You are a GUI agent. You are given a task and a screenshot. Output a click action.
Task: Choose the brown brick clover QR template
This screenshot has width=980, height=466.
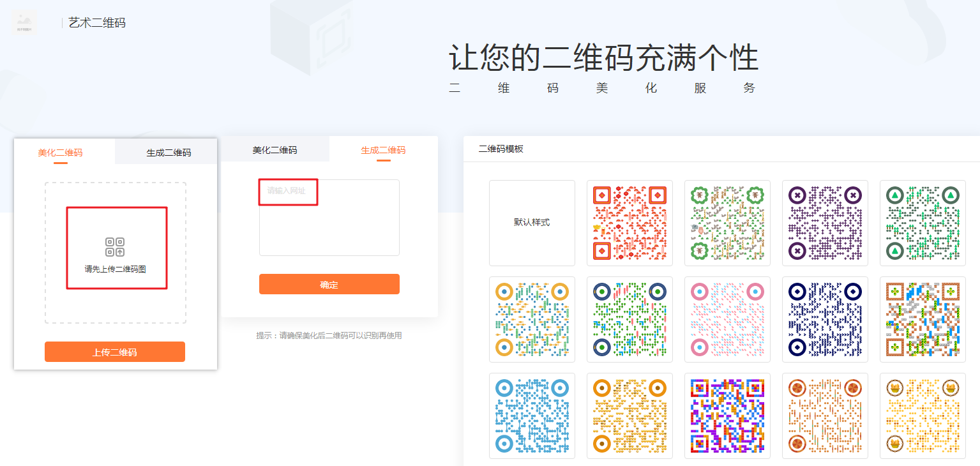pyautogui.click(x=923, y=319)
